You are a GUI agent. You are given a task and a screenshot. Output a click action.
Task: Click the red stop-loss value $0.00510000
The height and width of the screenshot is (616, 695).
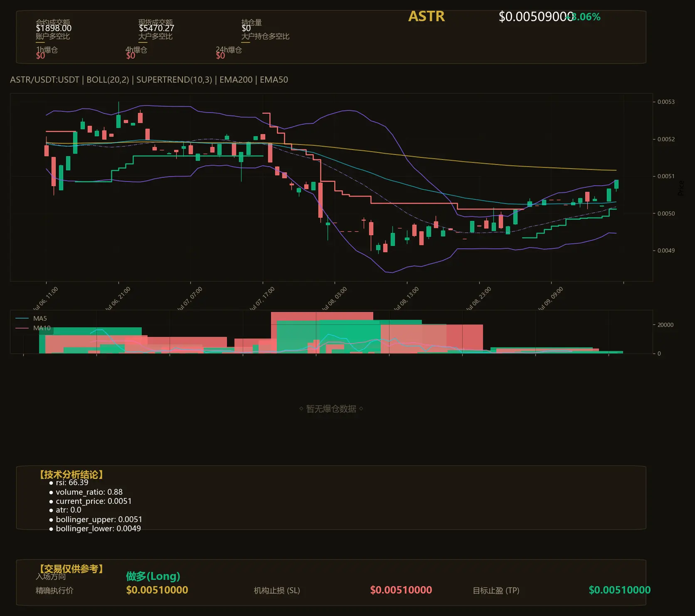point(401,590)
